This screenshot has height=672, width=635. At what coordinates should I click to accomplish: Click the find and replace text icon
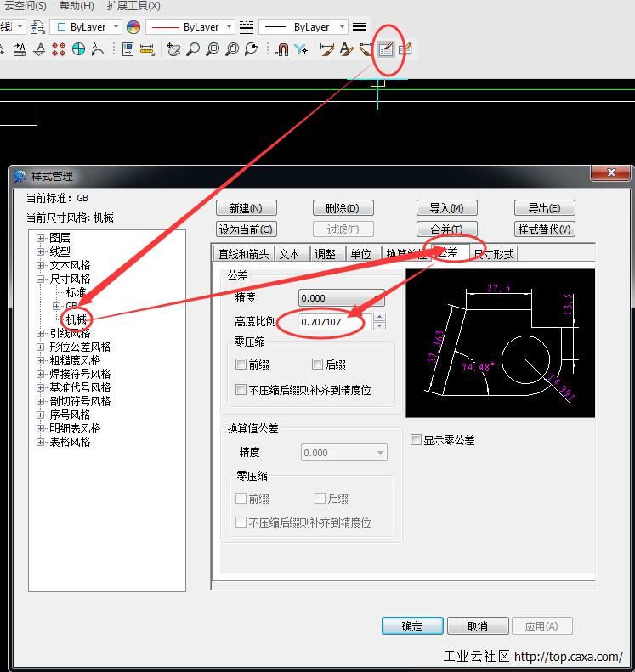click(x=20, y=50)
